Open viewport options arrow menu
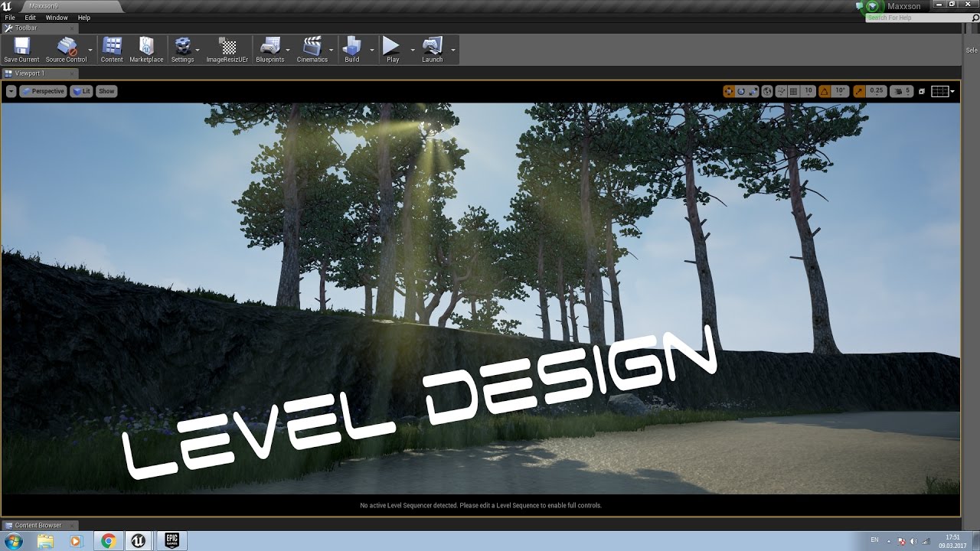This screenshot has width=980, height=551. (11, 91)
